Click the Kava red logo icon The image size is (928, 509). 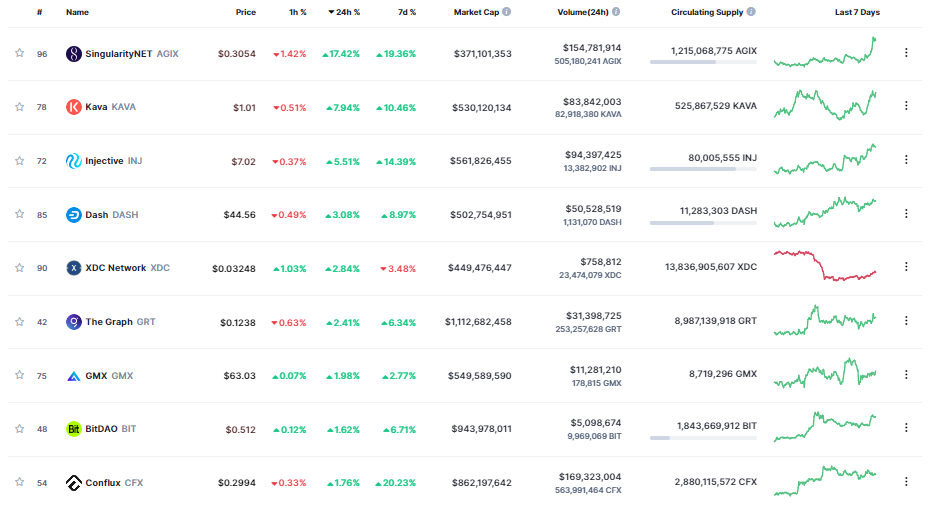73,107
